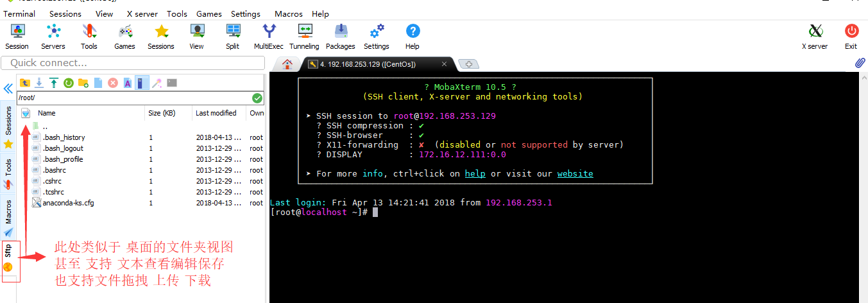Open the Servers toolbar icon
Viewport: 868px width, 303px height.
pos(53,37)
